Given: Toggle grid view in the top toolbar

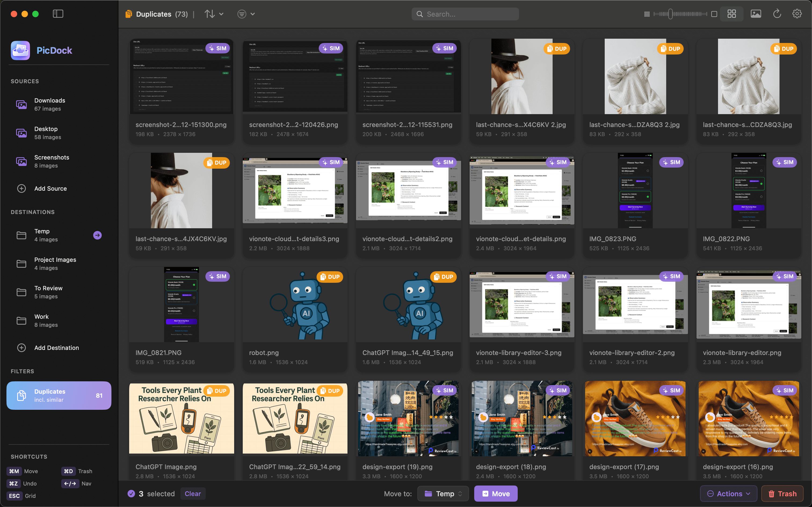Looking at the screenshot, I should click(731, 14).
